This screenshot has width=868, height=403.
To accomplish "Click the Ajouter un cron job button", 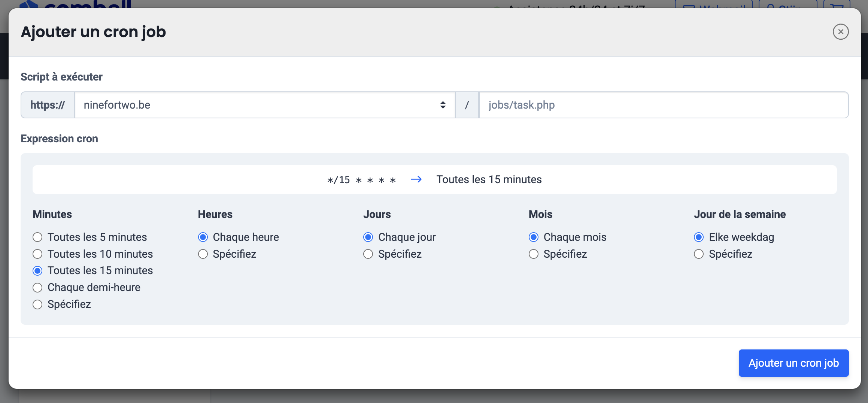I will tap(793, 363).
